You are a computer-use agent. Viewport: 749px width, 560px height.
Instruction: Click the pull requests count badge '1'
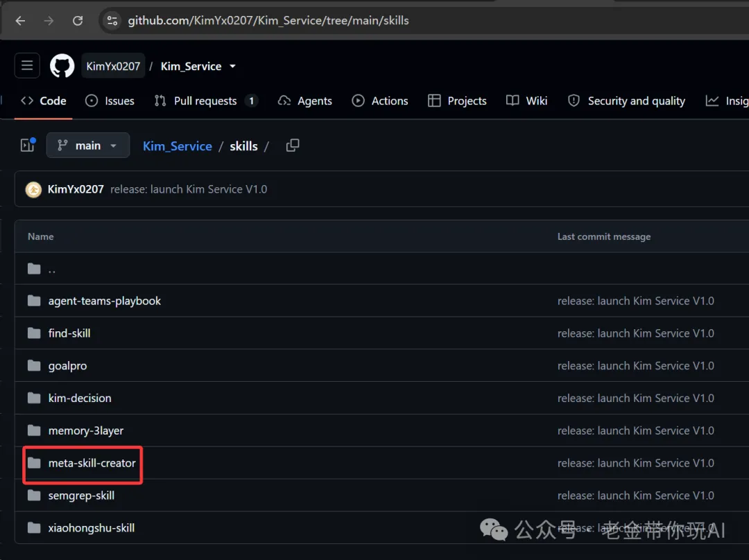click(x=251, y=100)
